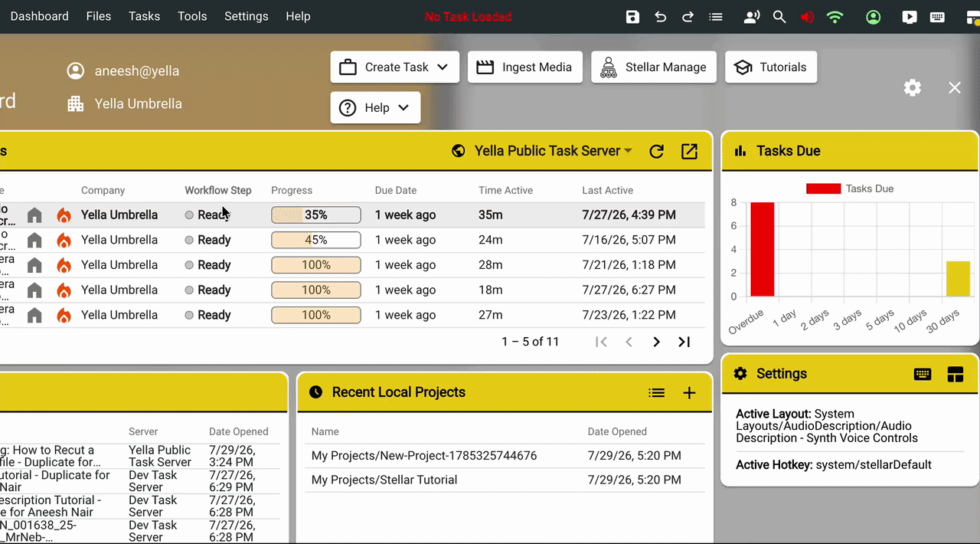Click the 18m time active cell

[491, 290]
